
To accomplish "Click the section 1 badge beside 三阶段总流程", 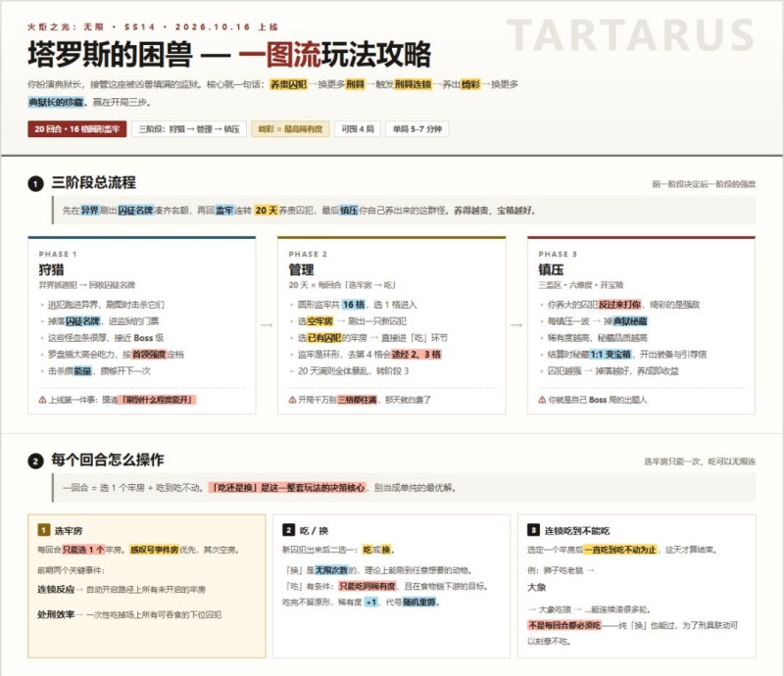I will 35,184.
